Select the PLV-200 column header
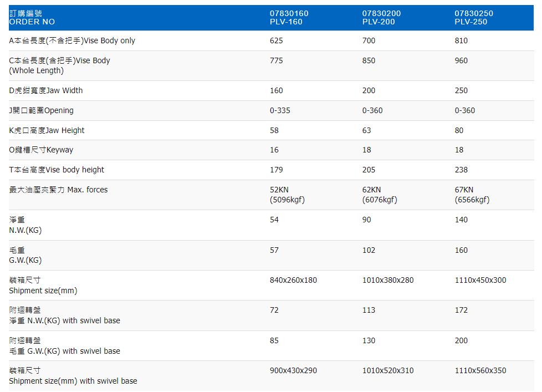This screenshot has width=542, height=392. coord(381,18)
